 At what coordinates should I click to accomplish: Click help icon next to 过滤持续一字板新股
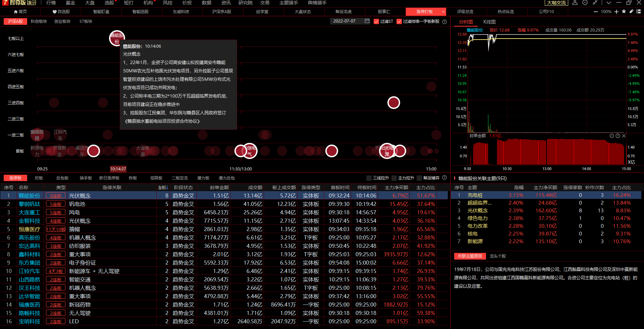[x=444, y=21]
